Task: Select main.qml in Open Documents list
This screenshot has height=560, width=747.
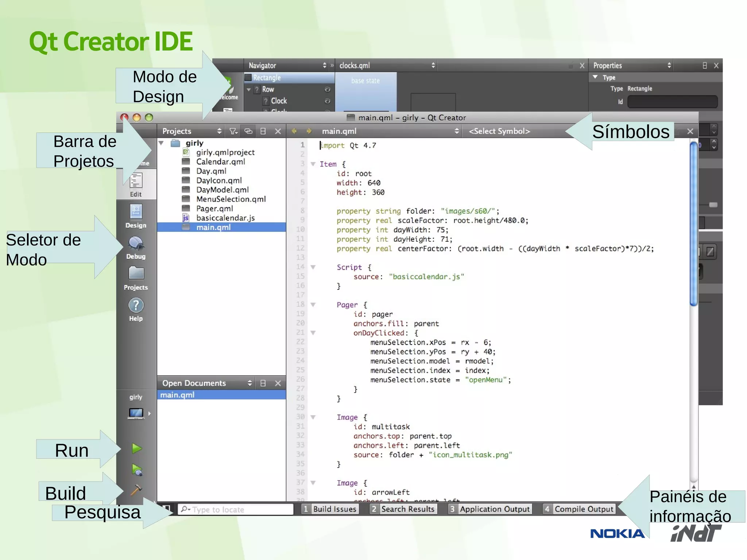Action: tap(221, 395)
